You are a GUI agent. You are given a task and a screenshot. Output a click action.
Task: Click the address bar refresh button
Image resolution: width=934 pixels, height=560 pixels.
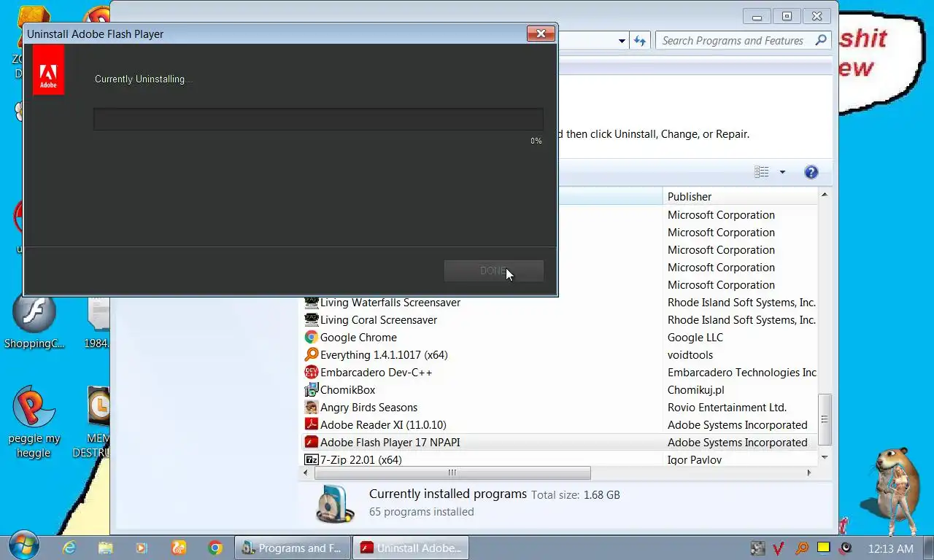[x=640, y=41]
